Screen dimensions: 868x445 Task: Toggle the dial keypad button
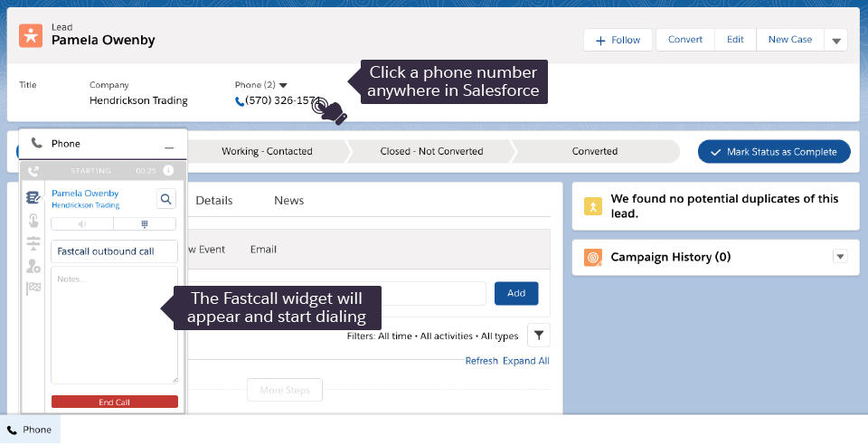click(x=144, y=224)
